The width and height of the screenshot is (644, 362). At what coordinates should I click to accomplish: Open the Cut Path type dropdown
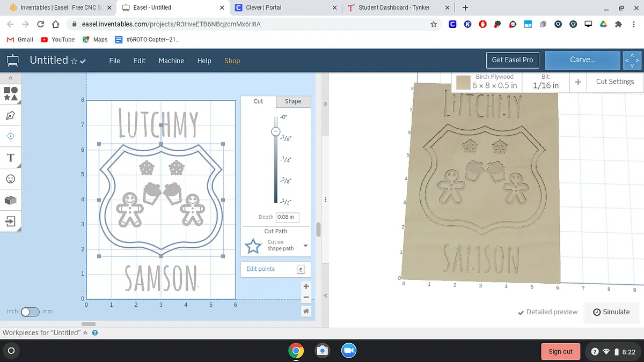[305, 246]
